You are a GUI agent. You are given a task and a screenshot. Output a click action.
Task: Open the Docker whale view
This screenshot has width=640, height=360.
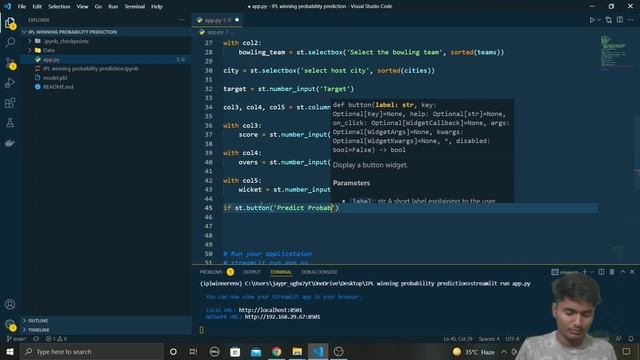(x=10, y=142)
